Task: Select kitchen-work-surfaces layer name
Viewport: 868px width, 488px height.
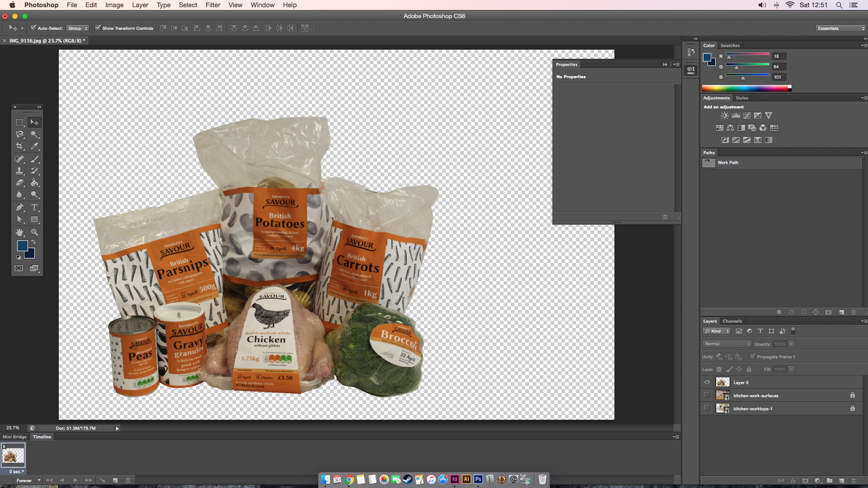Action: click(x=756, y=396)
